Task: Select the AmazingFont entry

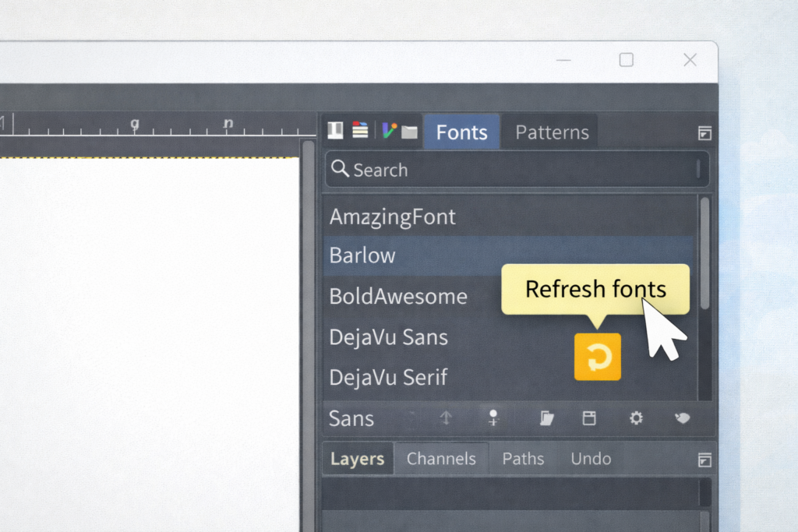Action: click(x=393, y=217)
